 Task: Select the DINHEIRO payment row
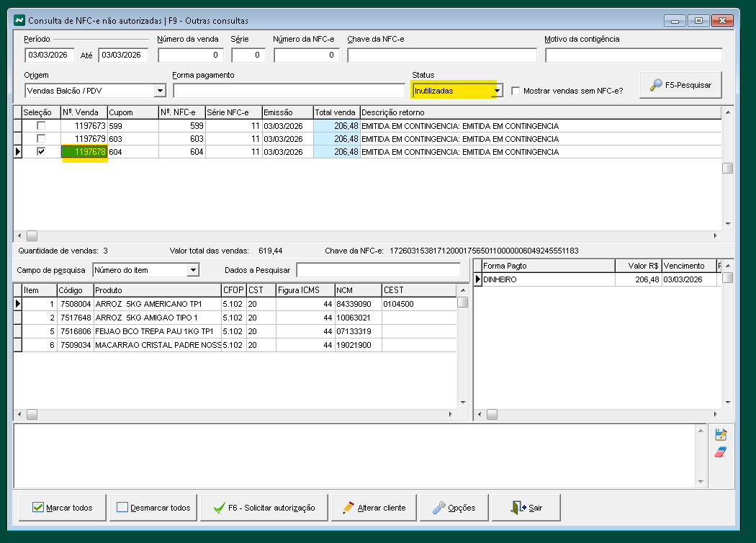[x=547, y=279]
